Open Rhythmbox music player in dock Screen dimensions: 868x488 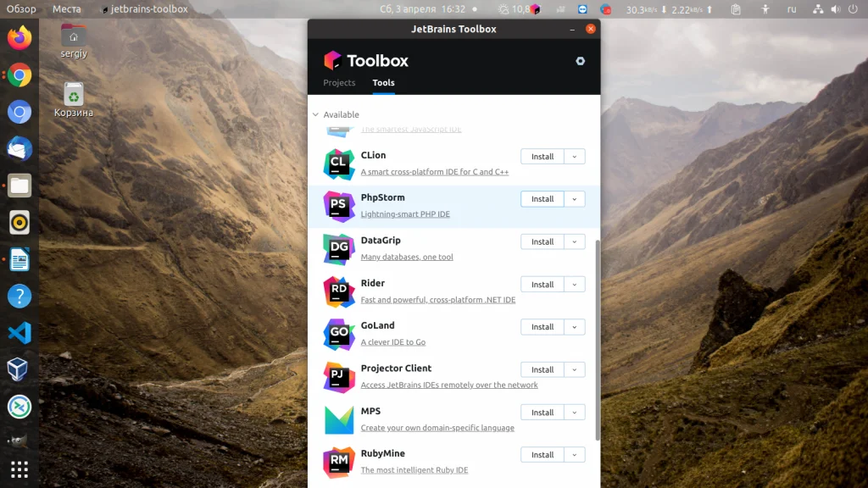(x=19, y=223)
